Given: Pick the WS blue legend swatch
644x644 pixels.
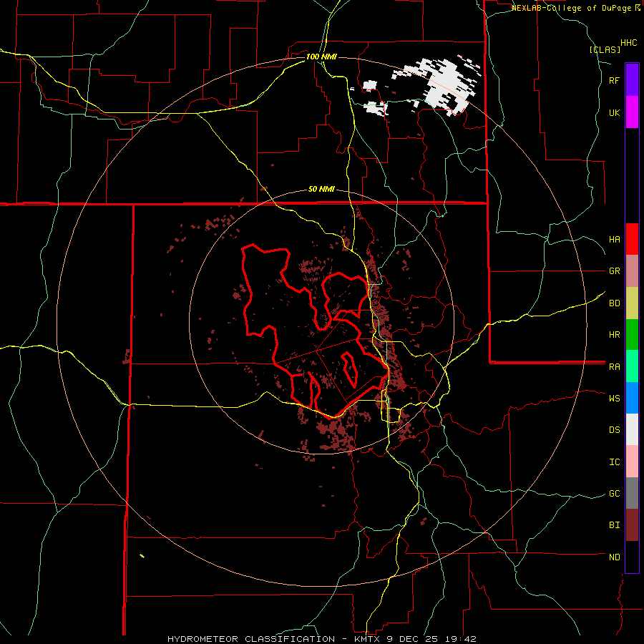Looking at the screenshot, I should [x=632, y=398].
